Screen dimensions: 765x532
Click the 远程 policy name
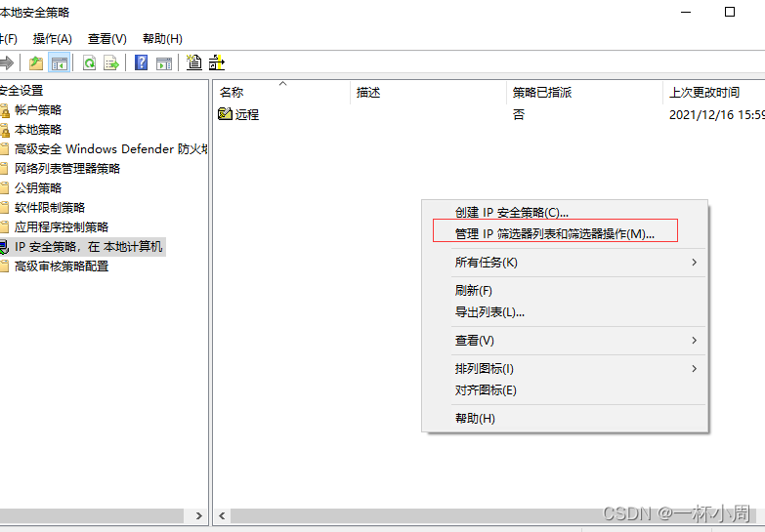(x=247, y=114)
